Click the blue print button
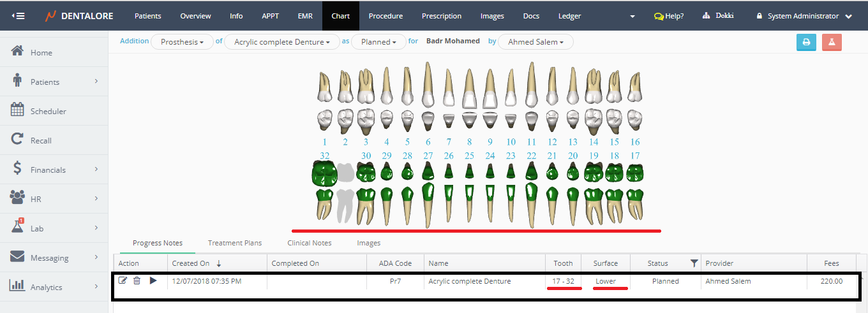The image size is (868, 313). coord(806,42)
